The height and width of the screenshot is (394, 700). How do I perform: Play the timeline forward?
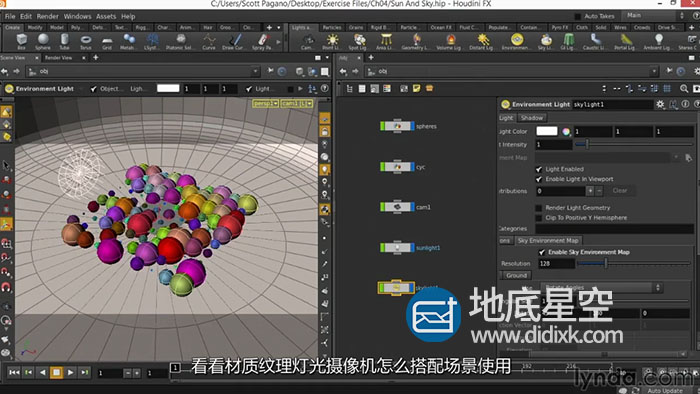pos(71,372)
